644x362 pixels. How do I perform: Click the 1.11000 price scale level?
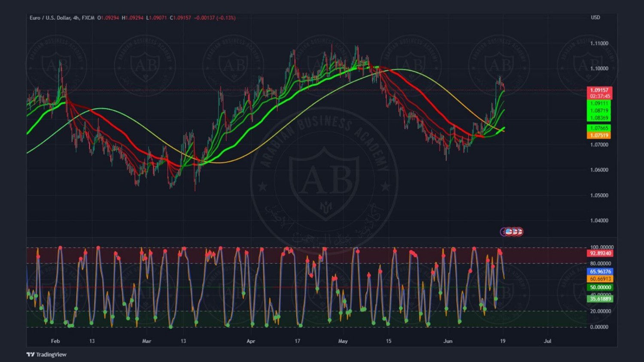tap(599, 43)
